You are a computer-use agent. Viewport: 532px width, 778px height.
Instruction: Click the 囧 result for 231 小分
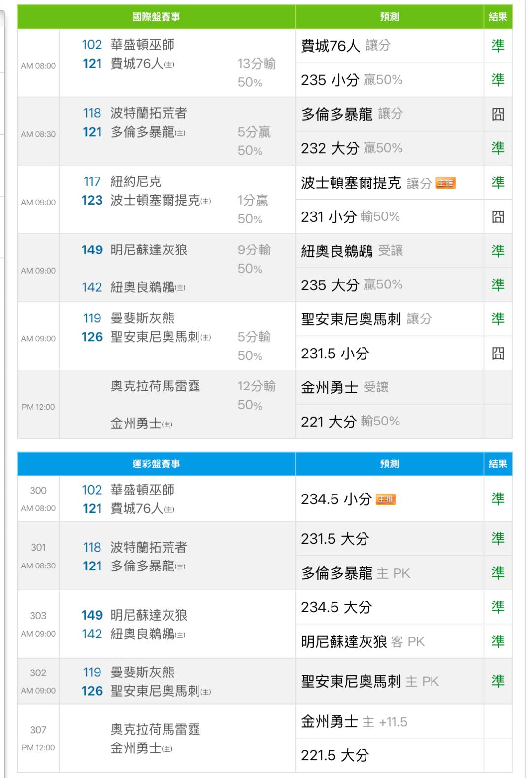tap(498, 217)
